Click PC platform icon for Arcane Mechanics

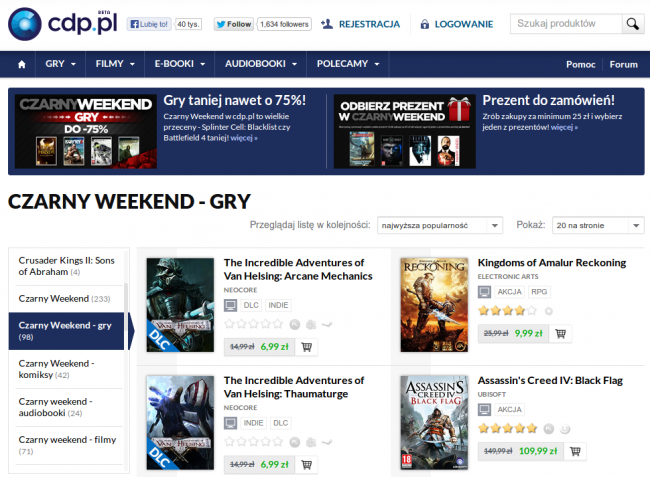pos(230,305)
